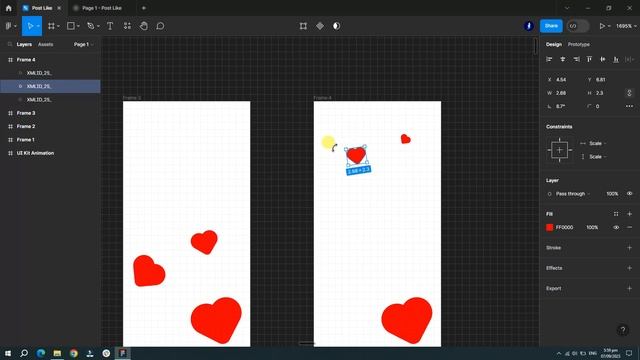Open Help question mark button
The image size is (640, 360).
622,330
